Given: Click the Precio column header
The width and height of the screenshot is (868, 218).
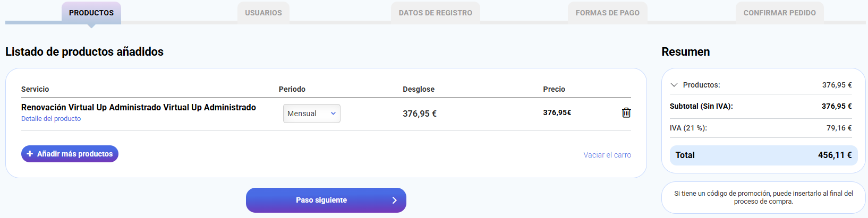Looking at the screenshot, I should [x=554, y=89].
